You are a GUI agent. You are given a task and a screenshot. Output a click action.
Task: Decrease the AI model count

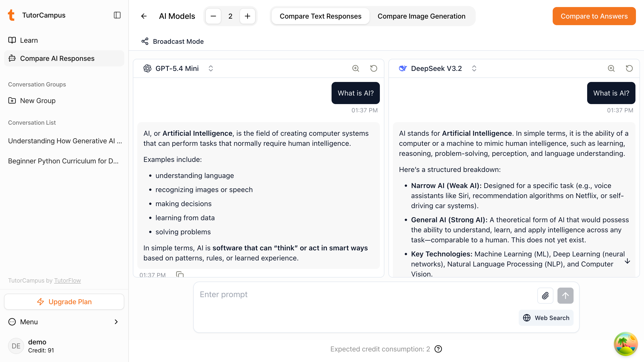pos(213,16)
